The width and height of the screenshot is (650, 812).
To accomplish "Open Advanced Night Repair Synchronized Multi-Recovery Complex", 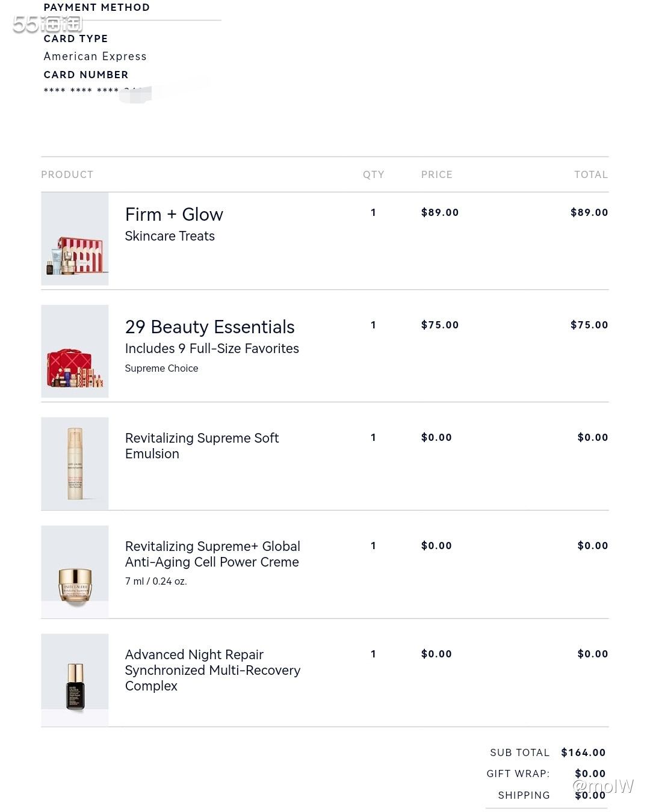I will click(x=212, y=670).
